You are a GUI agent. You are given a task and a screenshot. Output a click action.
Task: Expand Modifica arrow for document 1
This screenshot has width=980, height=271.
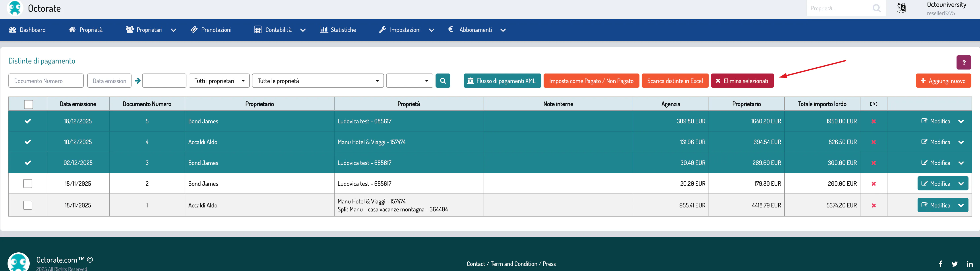coord(961,205)
